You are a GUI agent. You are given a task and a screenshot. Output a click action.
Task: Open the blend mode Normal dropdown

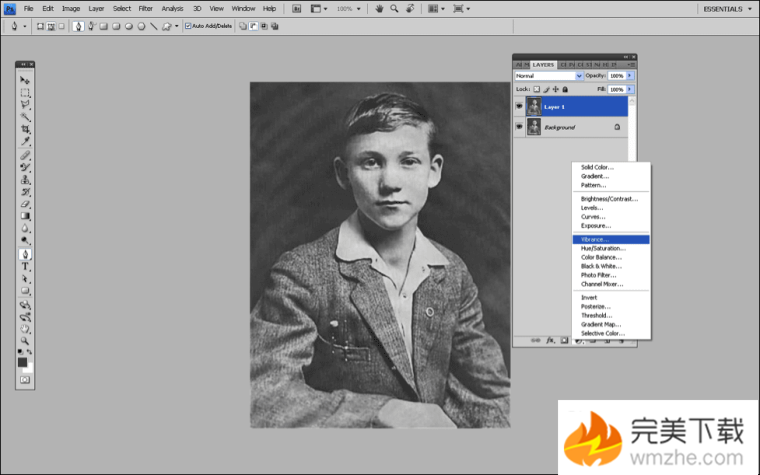(x=548, y=76)
